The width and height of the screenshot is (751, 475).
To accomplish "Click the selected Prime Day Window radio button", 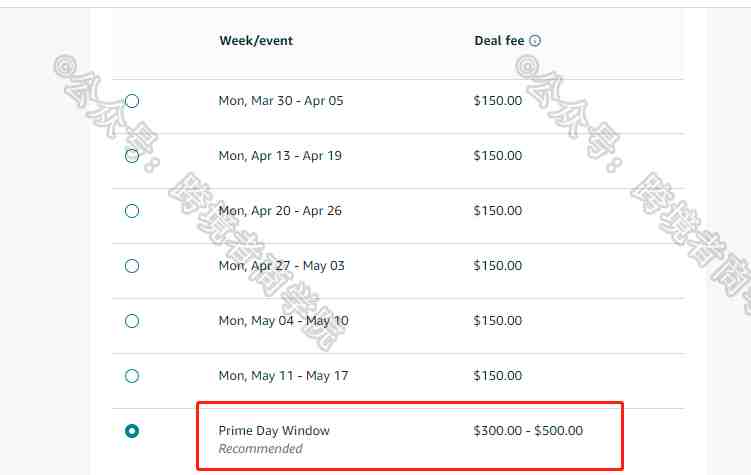I will coord(132,431).
